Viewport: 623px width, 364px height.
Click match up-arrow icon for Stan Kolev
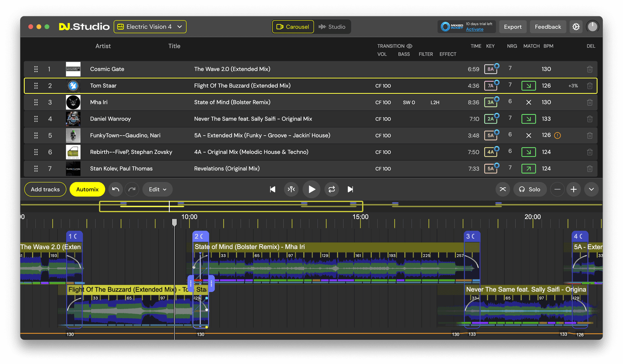coord(528,169)
